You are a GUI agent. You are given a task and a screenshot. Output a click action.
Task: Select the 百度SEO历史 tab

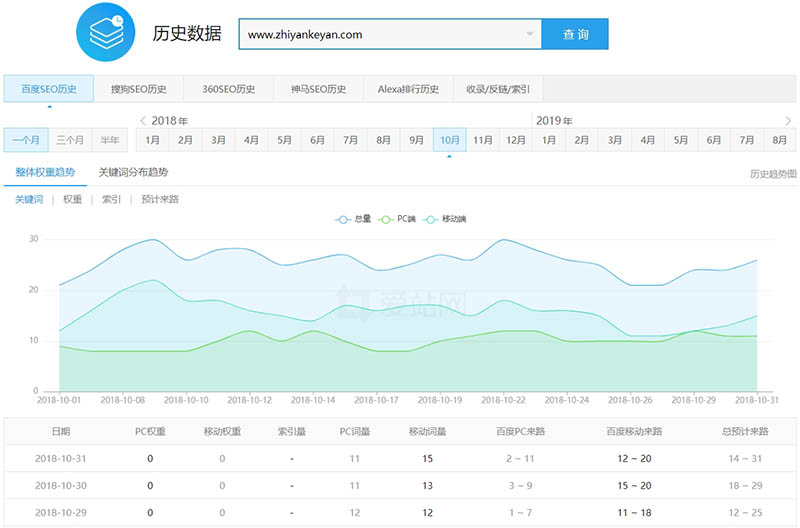coord(49,89)
